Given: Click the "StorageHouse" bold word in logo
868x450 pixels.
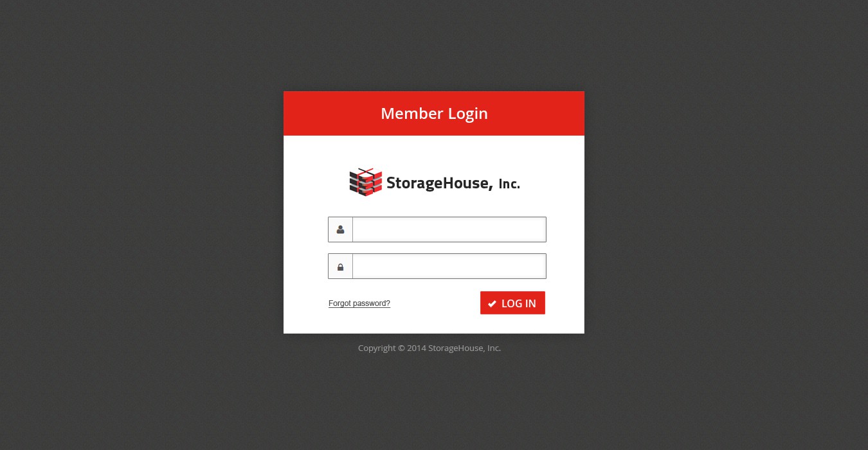Looking at the screenshot, I should [438, 183].
